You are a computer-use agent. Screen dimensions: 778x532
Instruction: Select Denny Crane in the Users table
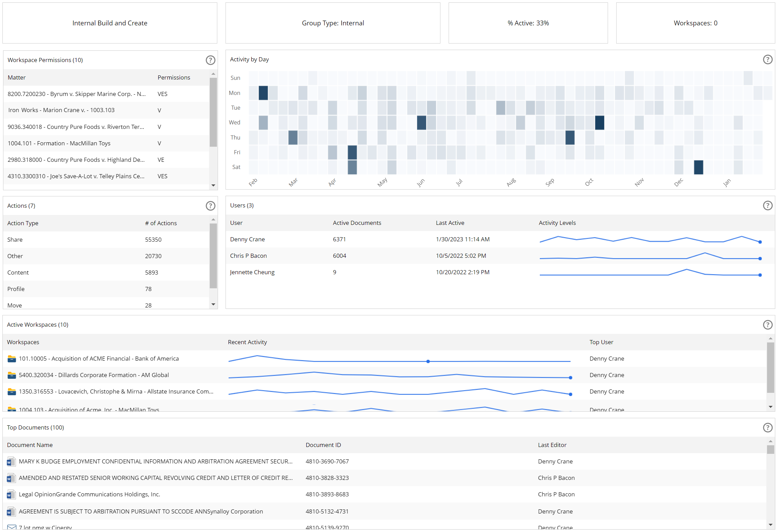(247, 239)
